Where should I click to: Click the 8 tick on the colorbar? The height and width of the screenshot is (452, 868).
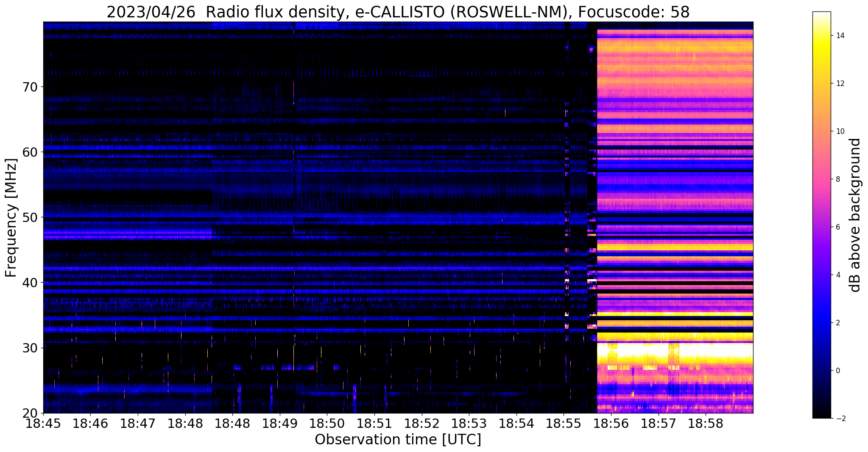tap(837, 179)
